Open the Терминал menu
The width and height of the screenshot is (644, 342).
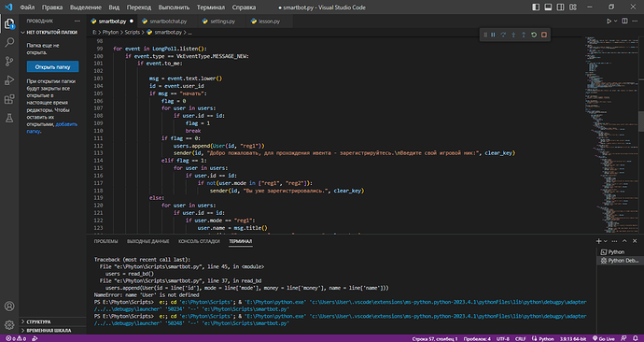click(x=210, y=7)
